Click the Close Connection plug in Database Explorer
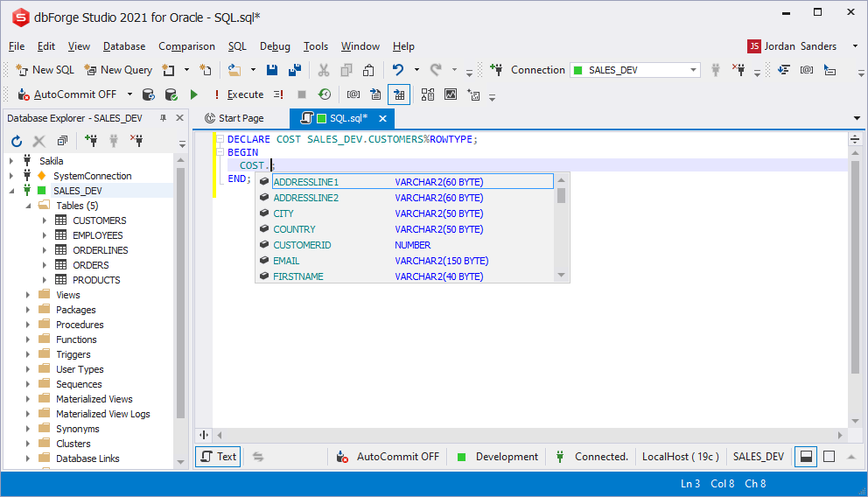This screenshot has height=497, width=868. click(x=136, y=141)
